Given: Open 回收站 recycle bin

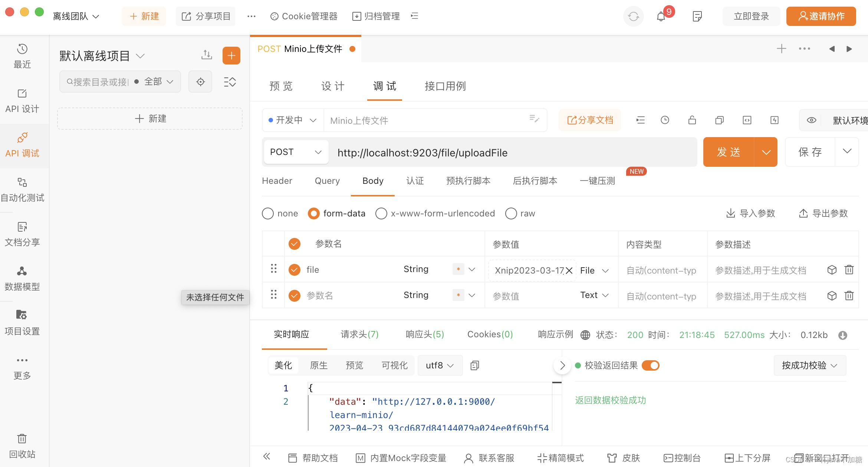Looking at the screenshot, I should pyautogui.click(x=22, y=446).
